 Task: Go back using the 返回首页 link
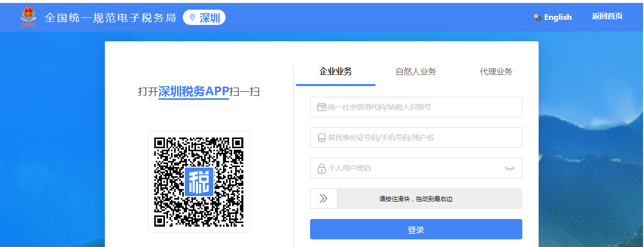click(x=607, y=16)
